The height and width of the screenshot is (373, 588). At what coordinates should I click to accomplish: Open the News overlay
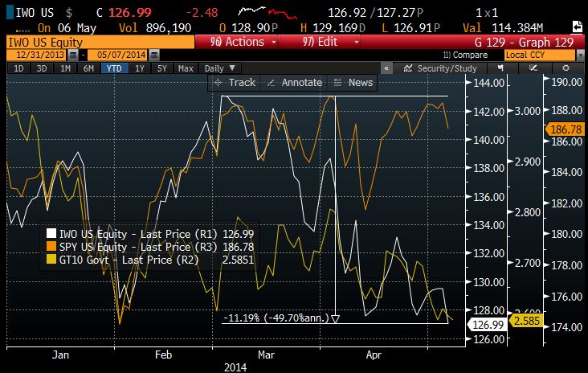click(x=353, y=83)
